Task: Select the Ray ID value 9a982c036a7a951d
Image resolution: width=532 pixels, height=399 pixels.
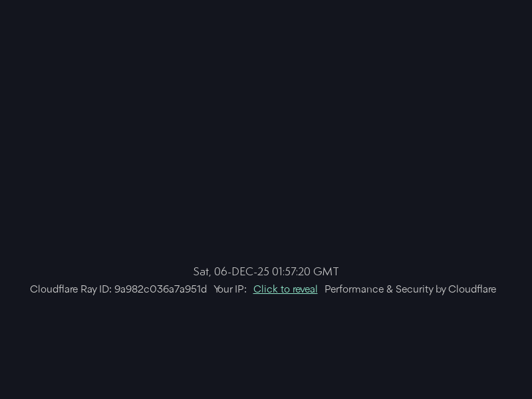Action: (x=160, y=289)
